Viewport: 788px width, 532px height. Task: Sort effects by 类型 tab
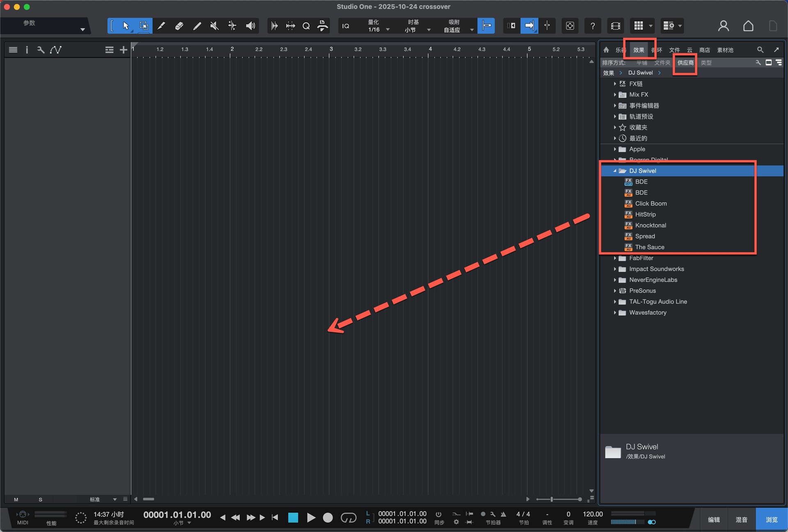(x=706, y=62)
